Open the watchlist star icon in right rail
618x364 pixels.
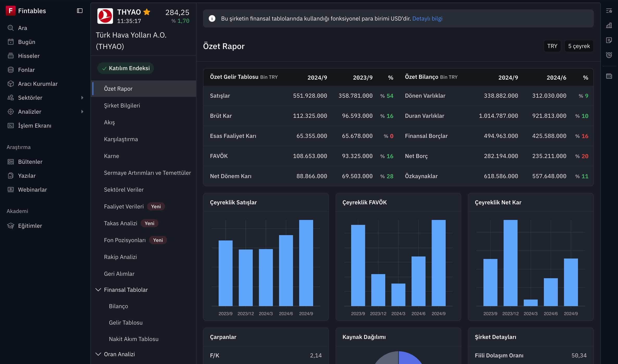tap(609, 11)
